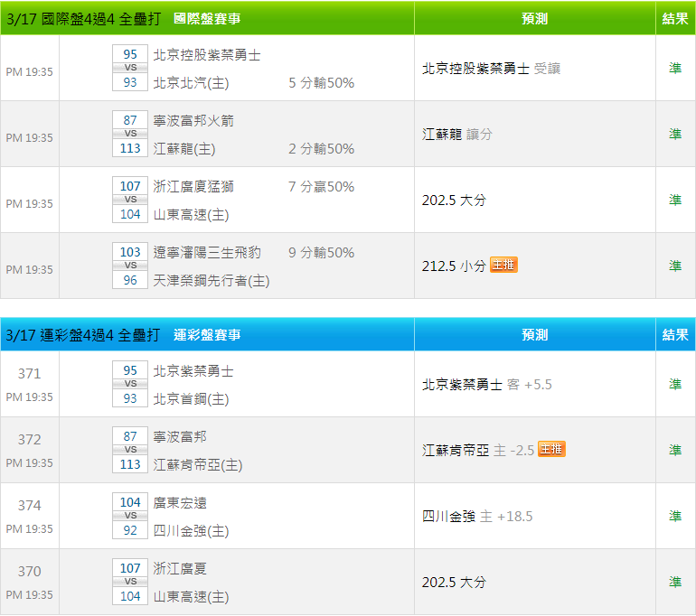Click the 預測 column header in blue table
Viewport: 696px width, 616px height.
[x=535, y=335]
